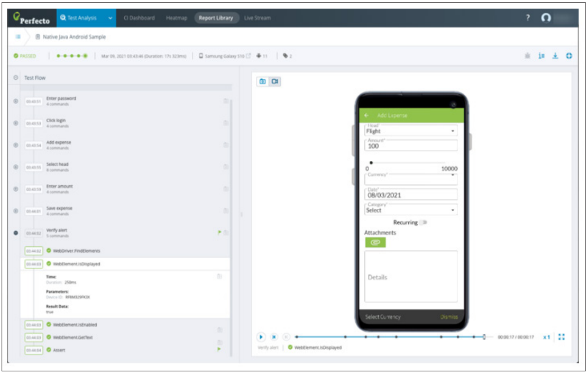The height and width of the screenshot is (374, 588).
Task: Click Native Java Android Sample breadcrumb
Action: 74,37
